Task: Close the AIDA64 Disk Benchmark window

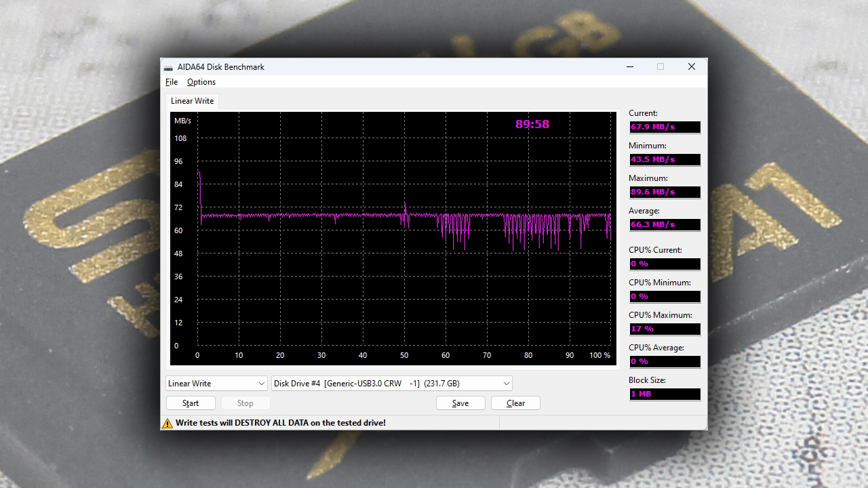Action: tap(692, 66)
